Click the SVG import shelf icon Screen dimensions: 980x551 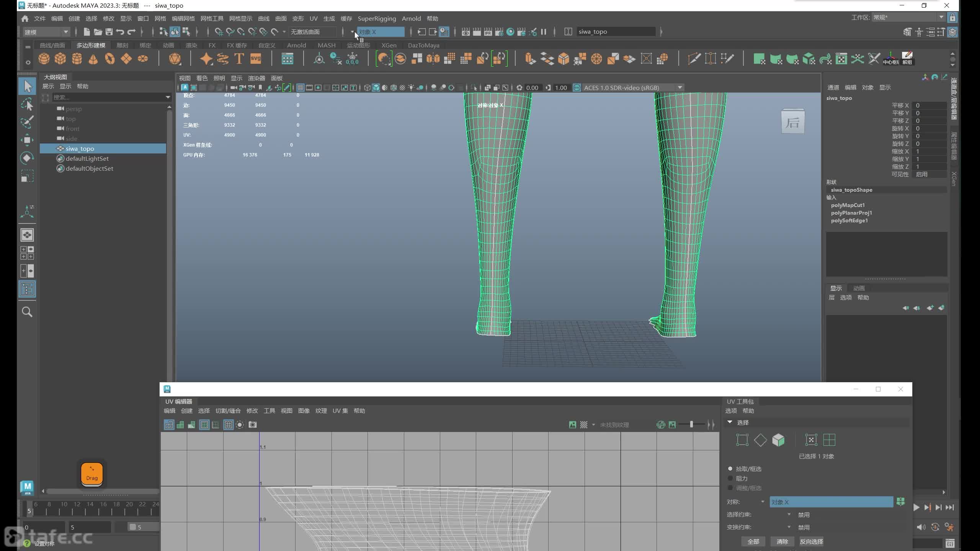(256, 59)
